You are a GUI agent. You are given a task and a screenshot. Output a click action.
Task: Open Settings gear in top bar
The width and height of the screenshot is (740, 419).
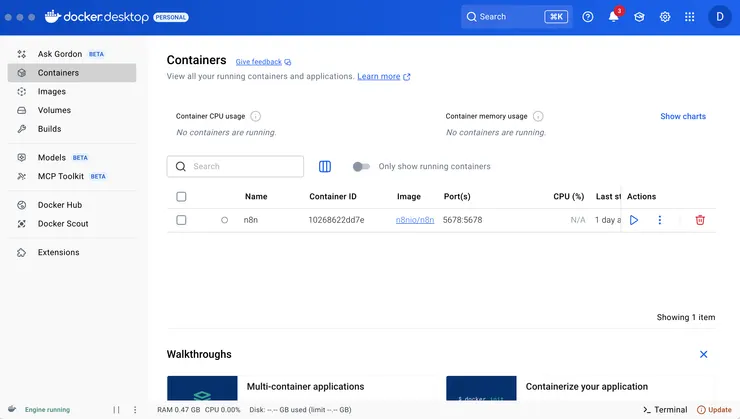coord(664,17)
